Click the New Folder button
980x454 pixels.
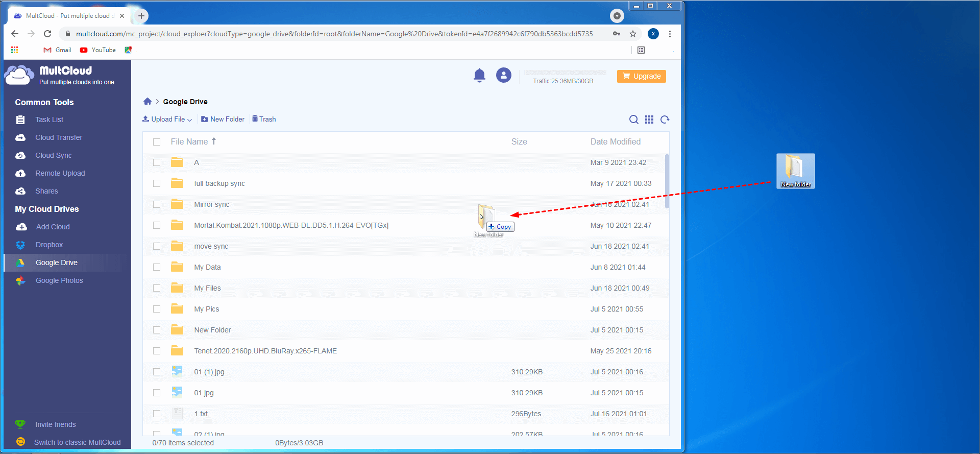click(223, 120)
